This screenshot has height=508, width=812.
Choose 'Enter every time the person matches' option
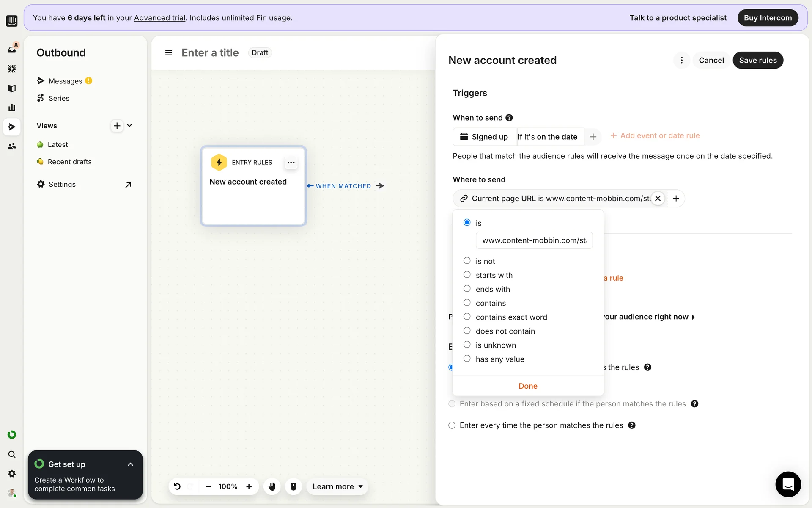coord(452,425)
